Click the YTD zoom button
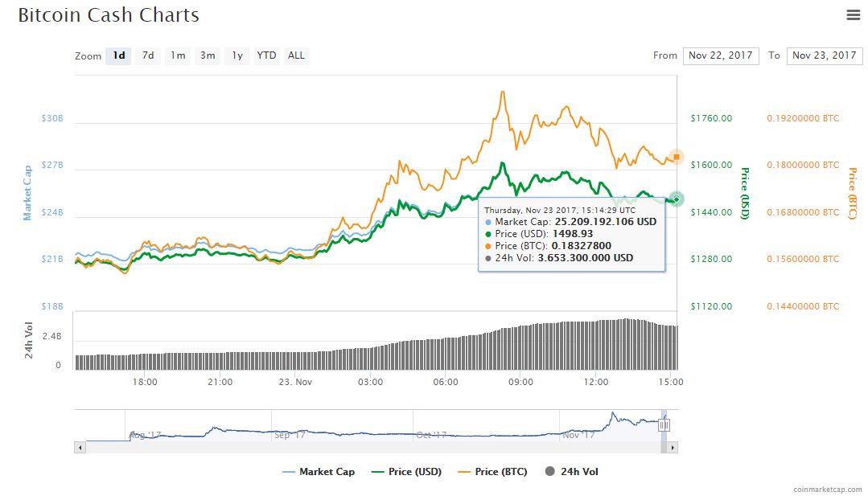Image resolution: width=868 pixels, height=496 pixels. [x=266, y=55]
